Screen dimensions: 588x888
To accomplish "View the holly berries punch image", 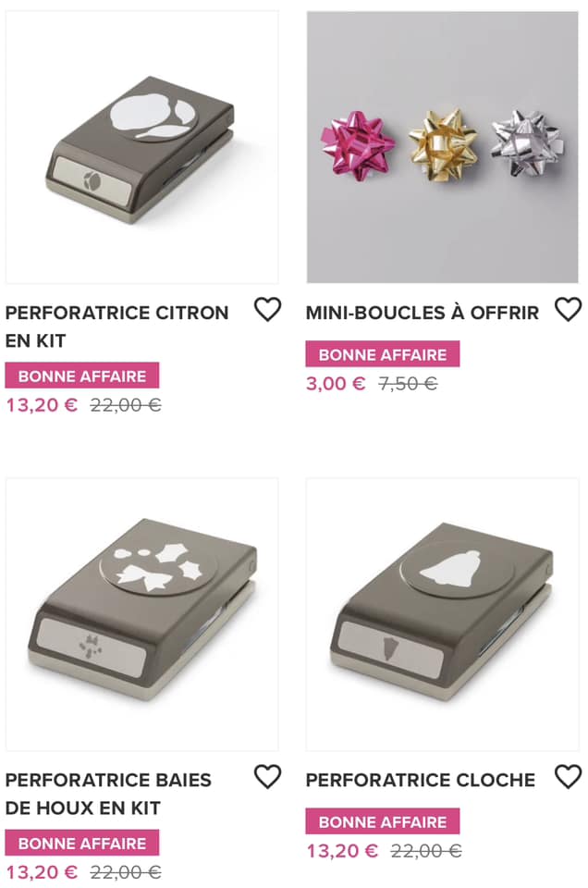I will 141,613.
